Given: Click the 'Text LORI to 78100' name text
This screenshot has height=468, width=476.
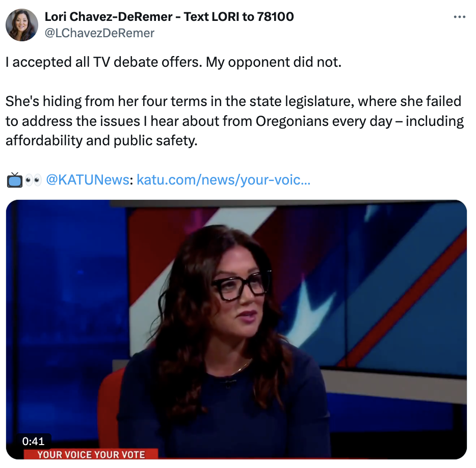Looking at the screenshot, I should pos(239,17).
